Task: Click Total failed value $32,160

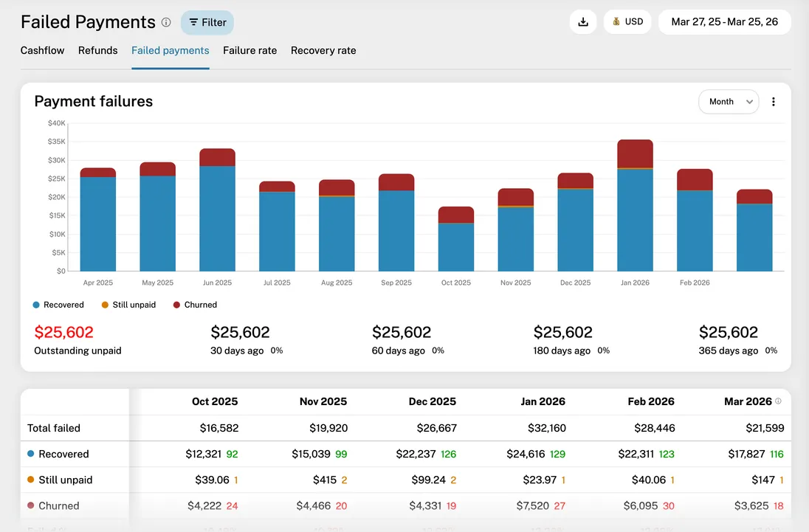Action: pyautogui.click(x=547, y=428)
